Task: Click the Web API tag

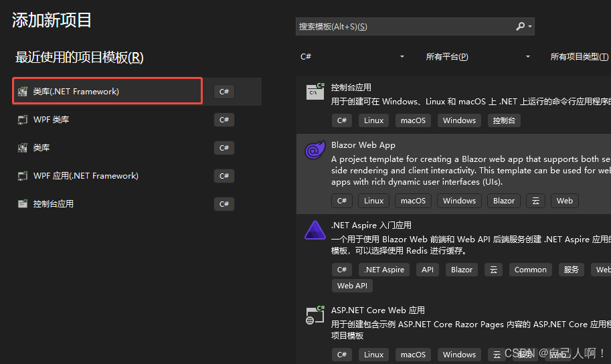Action: coord(352,286)
